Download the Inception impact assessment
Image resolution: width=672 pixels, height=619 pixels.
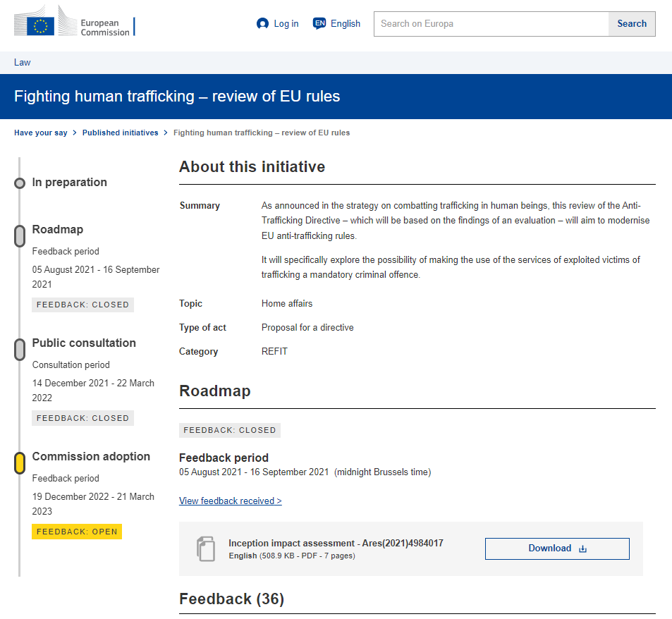point(557,548)
